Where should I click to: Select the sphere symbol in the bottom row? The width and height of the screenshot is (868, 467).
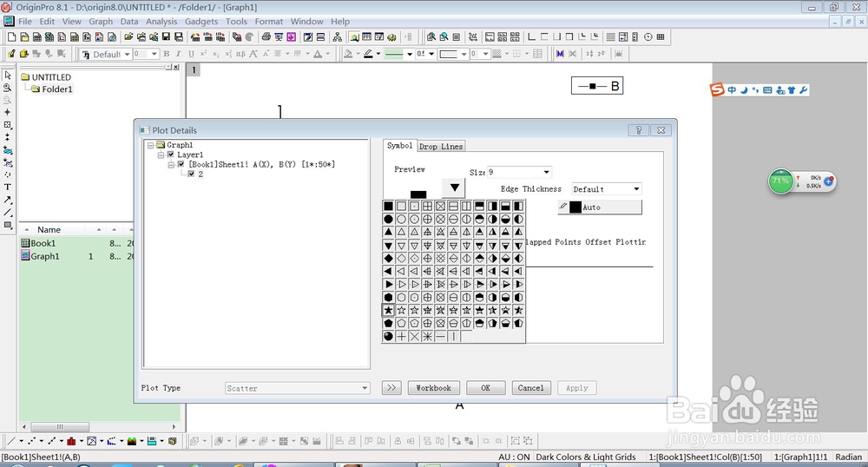point(388,337)
